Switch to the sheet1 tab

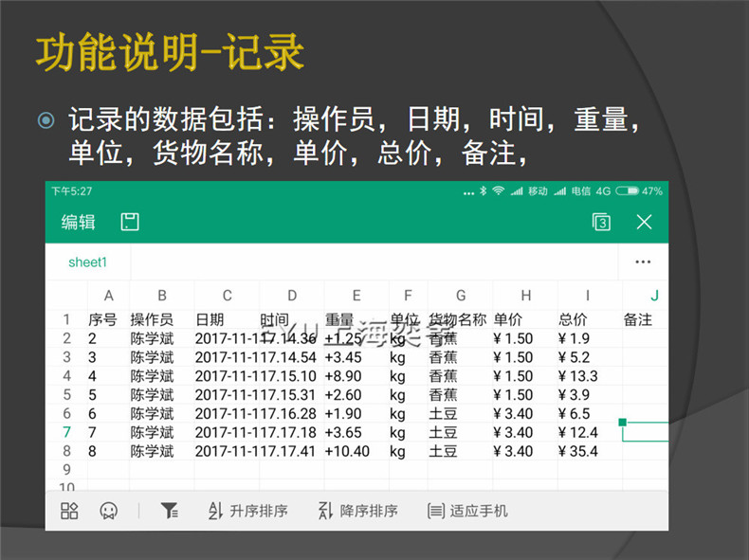pos(87,262)
